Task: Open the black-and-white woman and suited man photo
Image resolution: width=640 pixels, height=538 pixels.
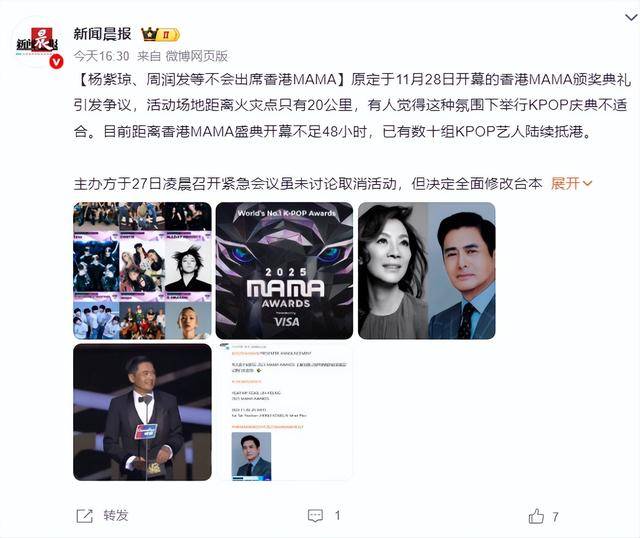Action: click(x=427, y=271)
